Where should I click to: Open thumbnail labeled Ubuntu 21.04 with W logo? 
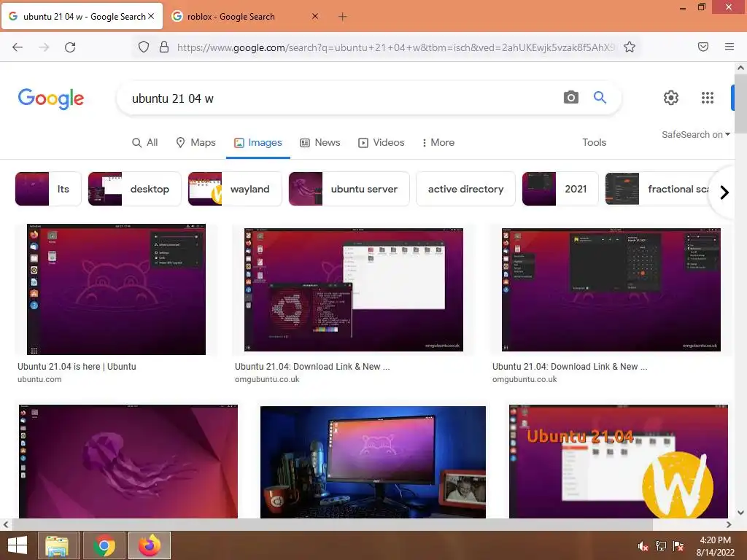pos(619,462)
